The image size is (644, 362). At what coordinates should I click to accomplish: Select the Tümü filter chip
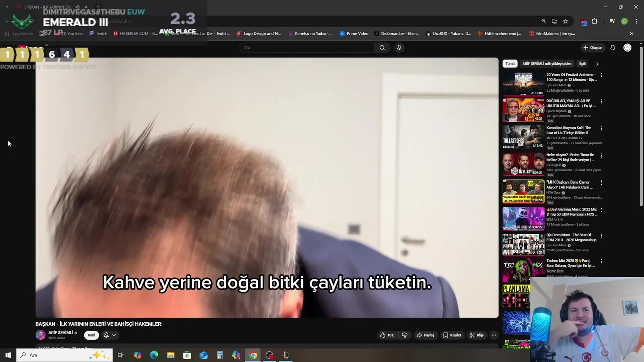coord(510,64)
